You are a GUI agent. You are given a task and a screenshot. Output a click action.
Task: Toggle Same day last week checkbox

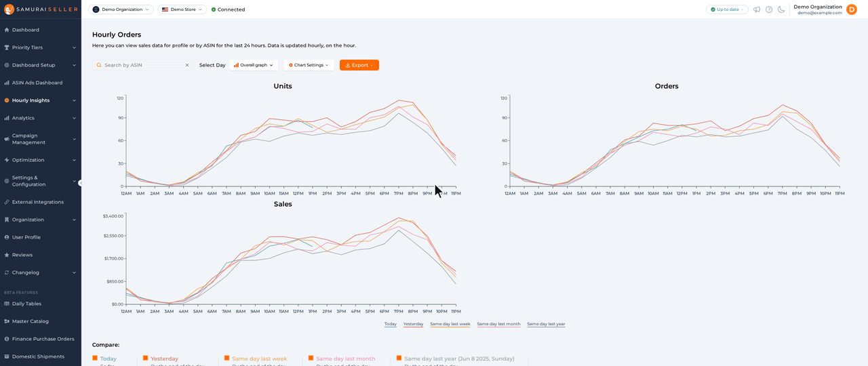[x=227, y=358]
